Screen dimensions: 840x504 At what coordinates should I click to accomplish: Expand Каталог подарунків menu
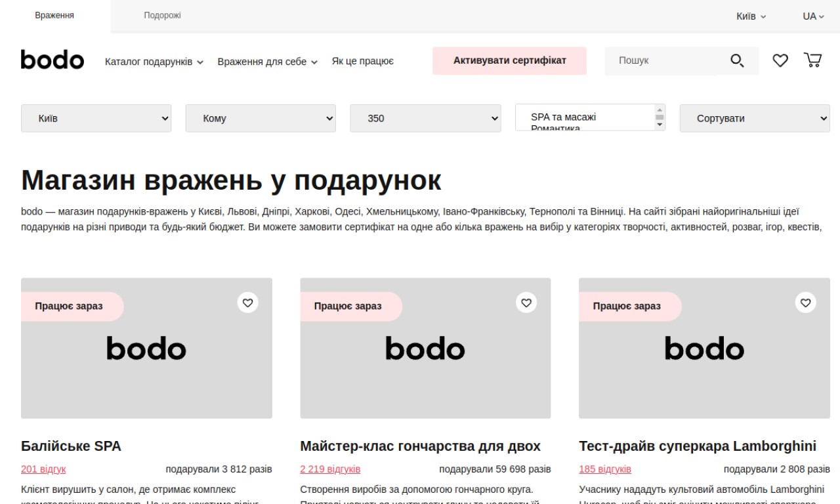click(x=154, y=62)
